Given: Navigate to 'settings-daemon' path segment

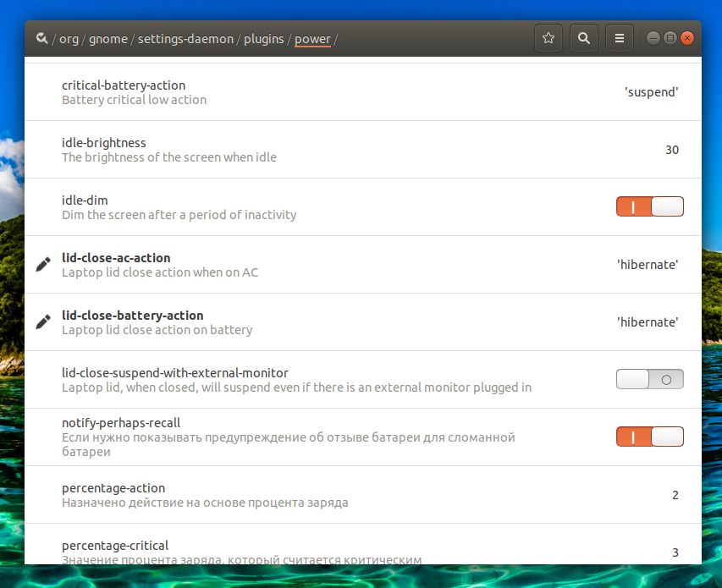Looking at the screenshot, I should (x=185, y=39).
